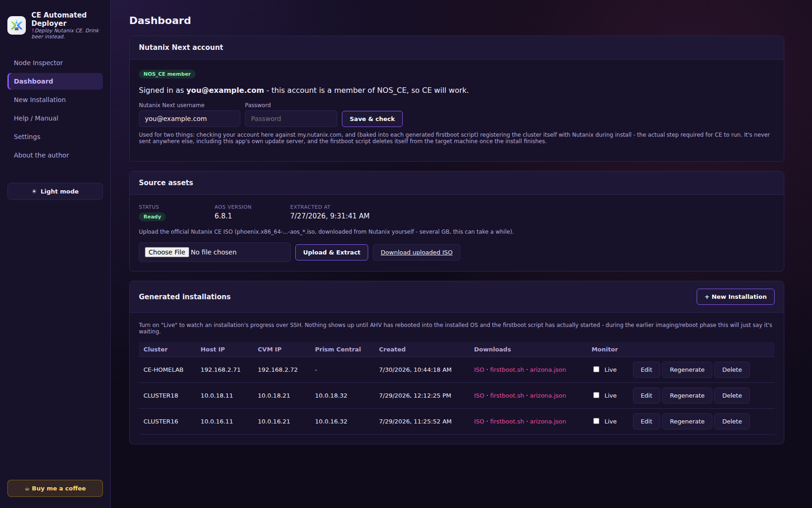Enable Live monitor for CLUSTER16

tap(596, 421)
